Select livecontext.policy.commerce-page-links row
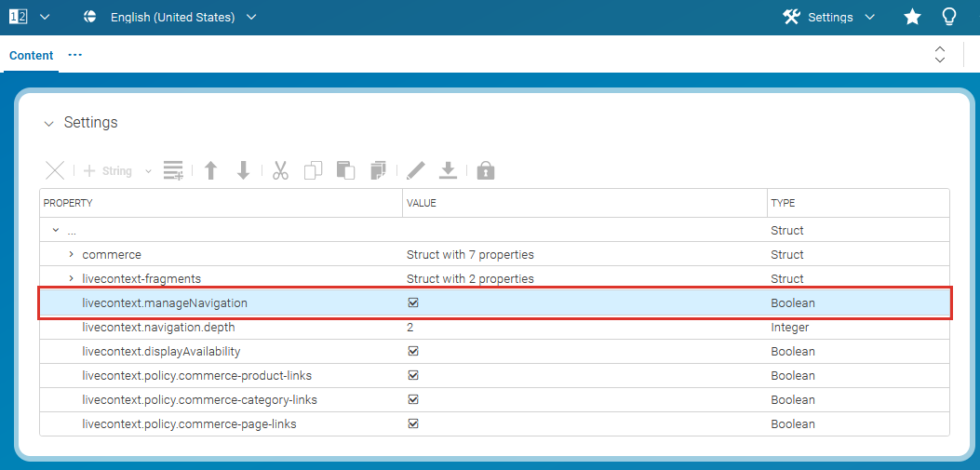Viewport: 980px width, 470px height. click(x=494, y=423)
